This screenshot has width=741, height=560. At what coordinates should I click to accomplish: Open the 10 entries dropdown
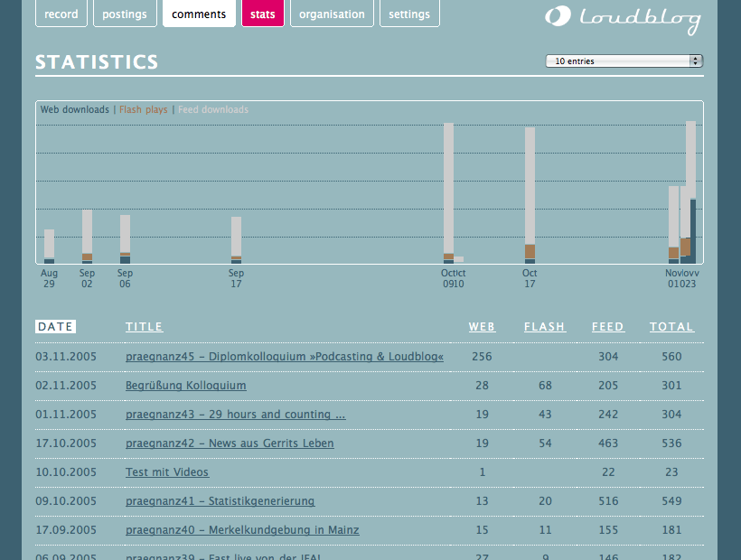pyautogui.click(x=624, y=61)
